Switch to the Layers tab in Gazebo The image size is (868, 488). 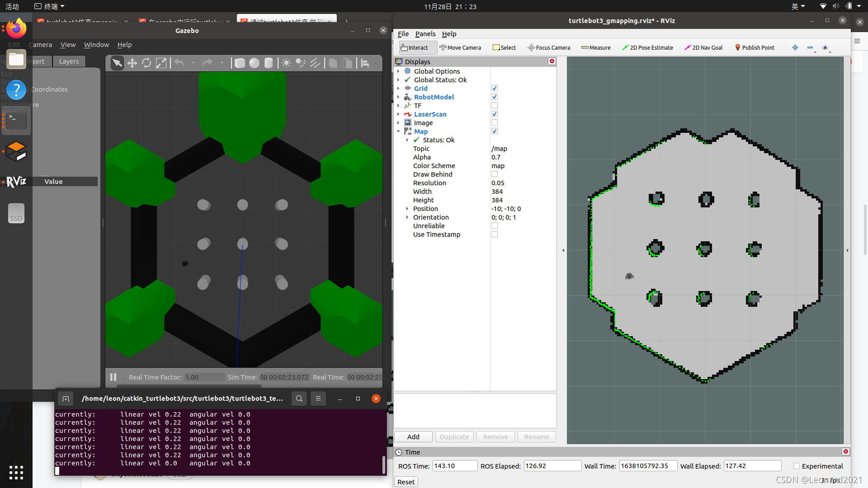click(69, 61)
